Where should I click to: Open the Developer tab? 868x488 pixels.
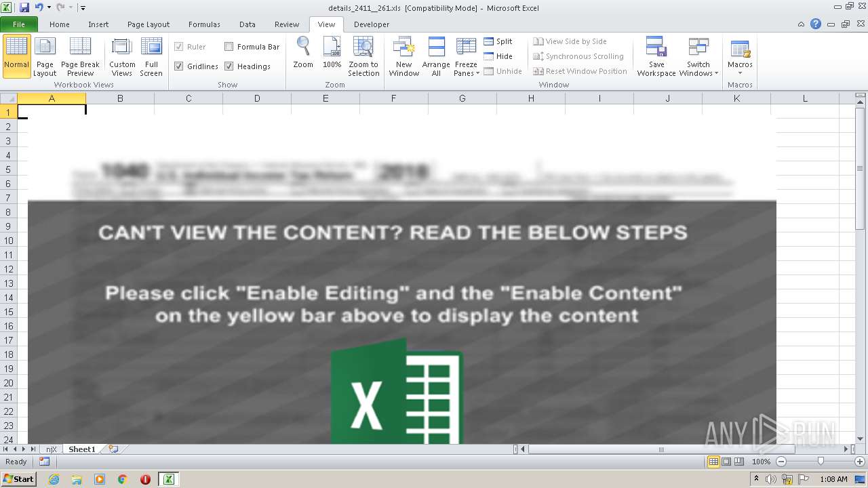(x=372, y=24)
